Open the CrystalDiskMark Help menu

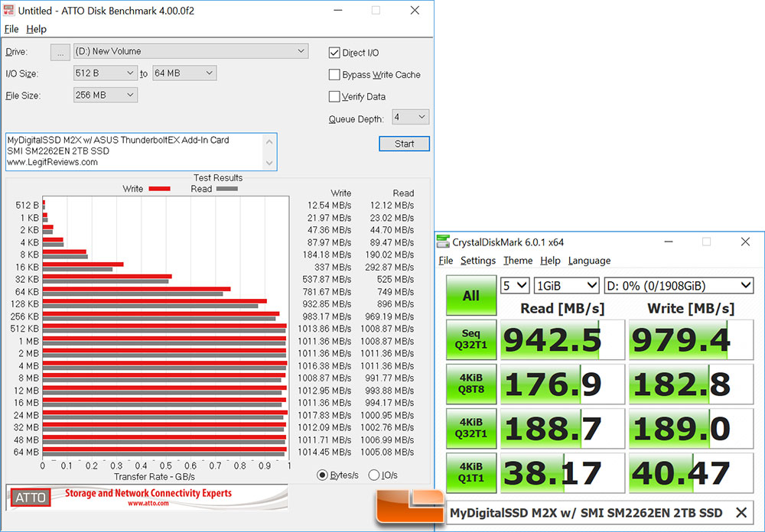coord(550,261)
